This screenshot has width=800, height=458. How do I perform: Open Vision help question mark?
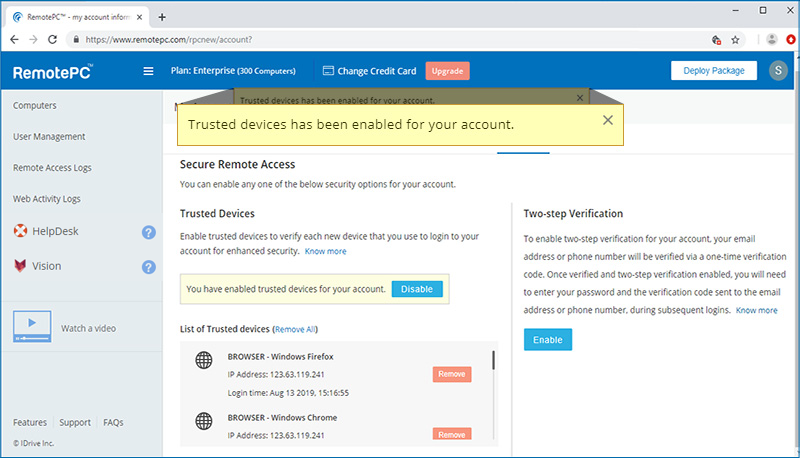tap(148, 267)
